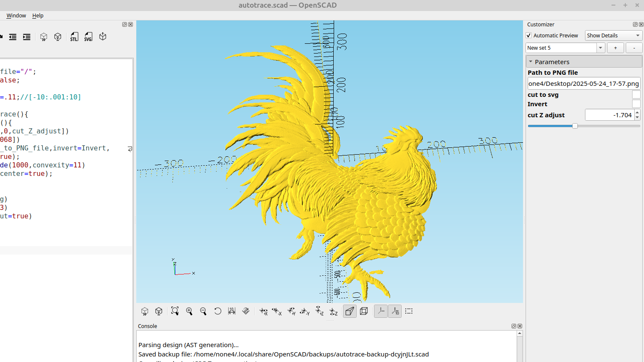Remove the parameter set with - button
Screen dimensions: 644x362
(634, 48)
